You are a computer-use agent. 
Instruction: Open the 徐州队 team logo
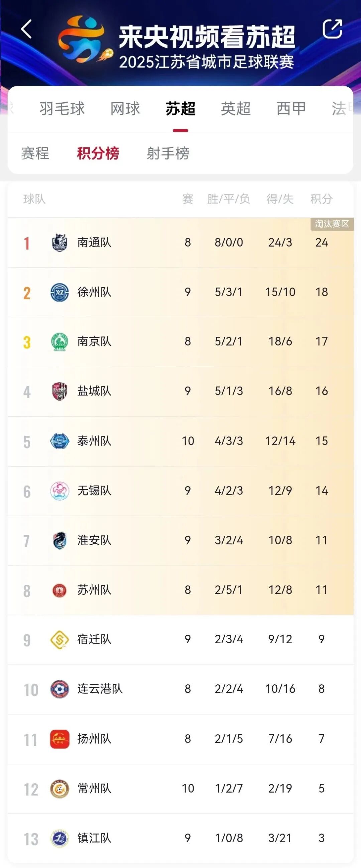tap(60, 292)
